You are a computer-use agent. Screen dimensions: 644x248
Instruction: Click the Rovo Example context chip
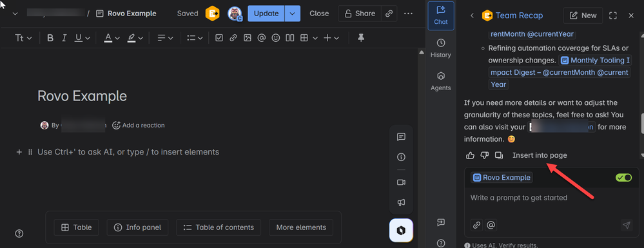pos(502,178)
